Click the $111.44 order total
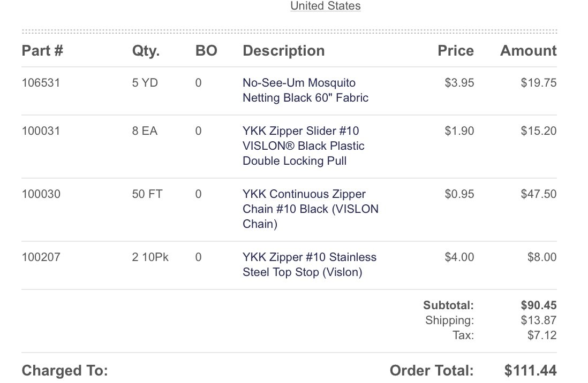588x383 pixels. (530, 370)
